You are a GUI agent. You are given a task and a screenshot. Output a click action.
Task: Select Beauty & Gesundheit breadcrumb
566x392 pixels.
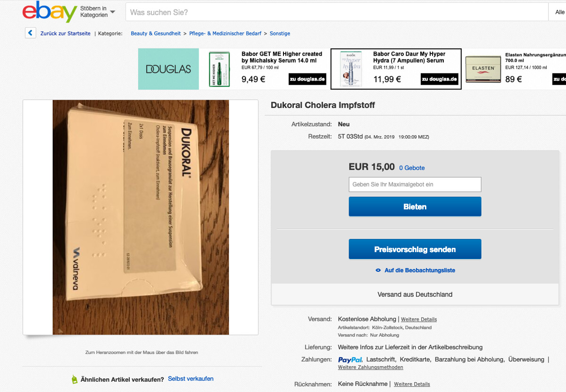tap(156, 33)
